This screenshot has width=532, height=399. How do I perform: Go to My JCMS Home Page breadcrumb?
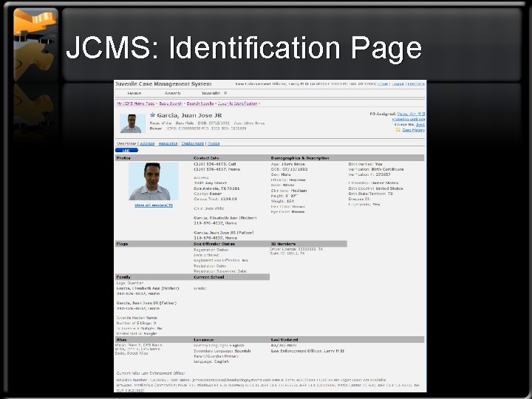tap(135, 103)
